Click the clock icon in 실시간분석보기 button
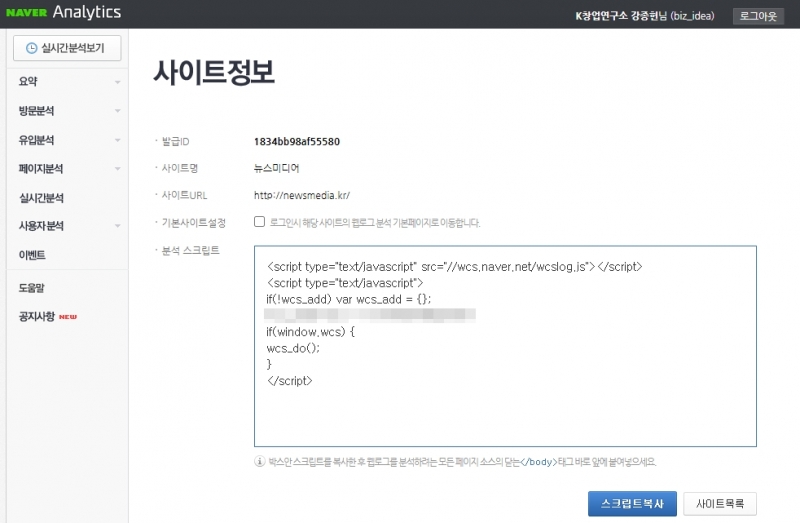 tap(32, 48)
